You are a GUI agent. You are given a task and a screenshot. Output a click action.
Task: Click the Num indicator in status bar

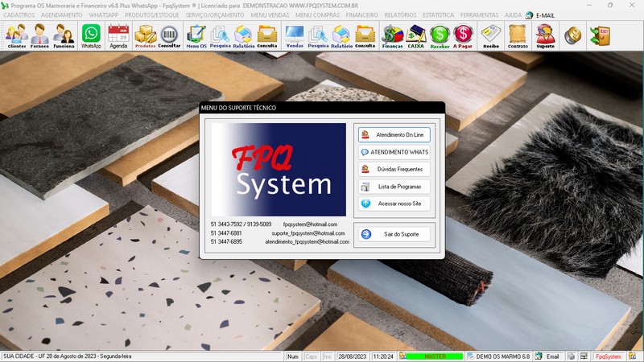pos(293,356)
